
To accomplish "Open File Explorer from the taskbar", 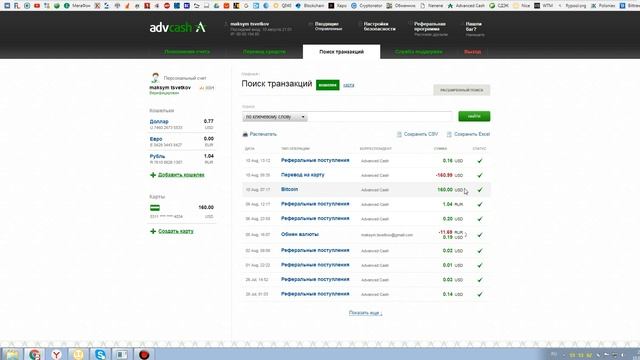I will coord(12,354).
